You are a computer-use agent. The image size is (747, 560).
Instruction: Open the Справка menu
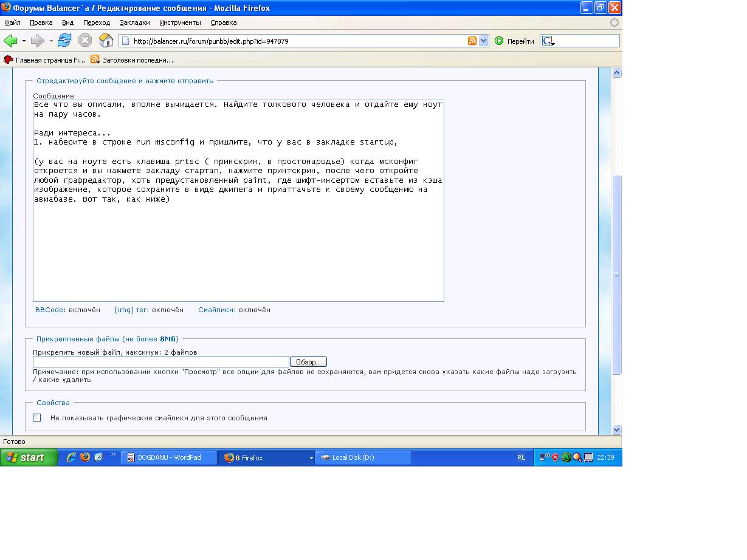point(224,22)
